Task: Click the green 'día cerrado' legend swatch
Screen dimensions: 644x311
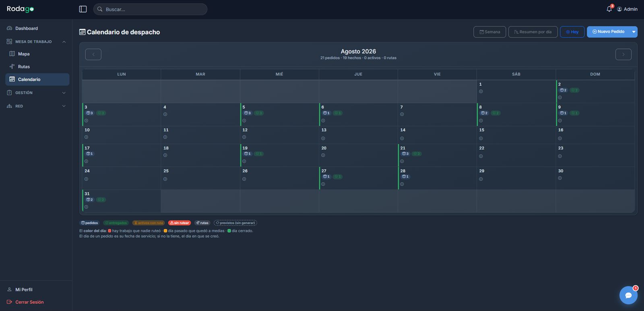Action: point(229,231)
